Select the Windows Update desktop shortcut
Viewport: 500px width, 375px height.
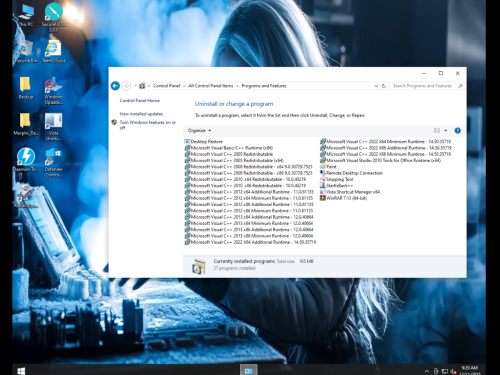53,91
